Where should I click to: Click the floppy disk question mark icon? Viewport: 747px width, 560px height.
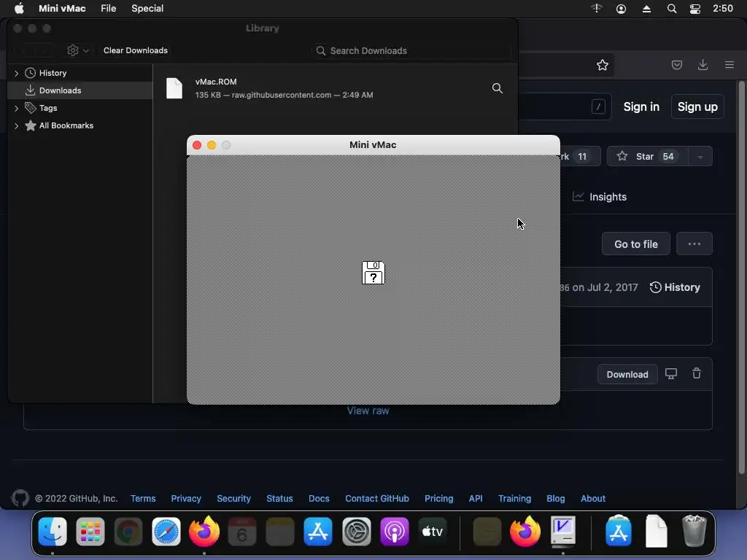373,273
